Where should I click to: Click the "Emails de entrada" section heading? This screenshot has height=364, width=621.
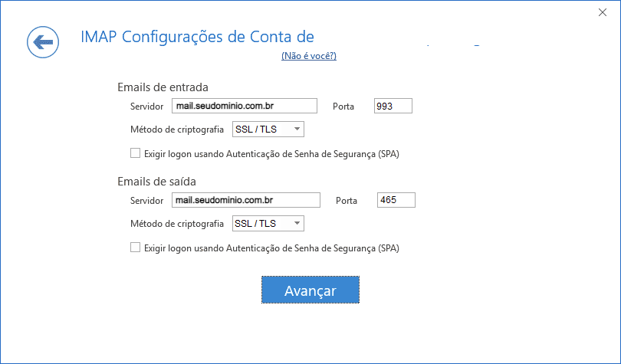click(163, 87)
